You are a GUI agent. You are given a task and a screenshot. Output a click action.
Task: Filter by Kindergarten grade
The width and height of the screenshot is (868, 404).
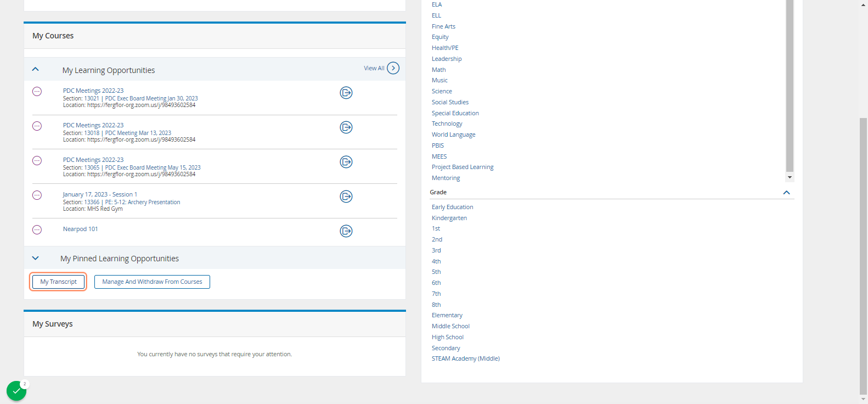coord(449,218)
